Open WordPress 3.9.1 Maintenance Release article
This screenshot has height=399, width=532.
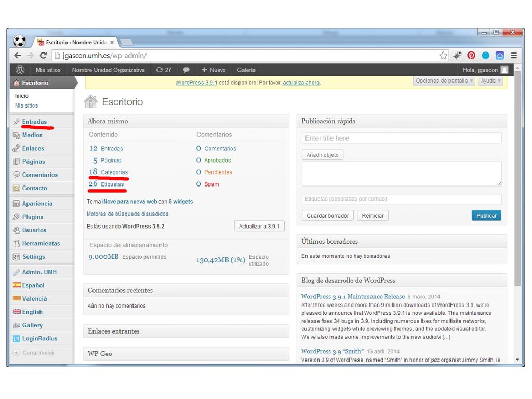(x=353, y=297)
